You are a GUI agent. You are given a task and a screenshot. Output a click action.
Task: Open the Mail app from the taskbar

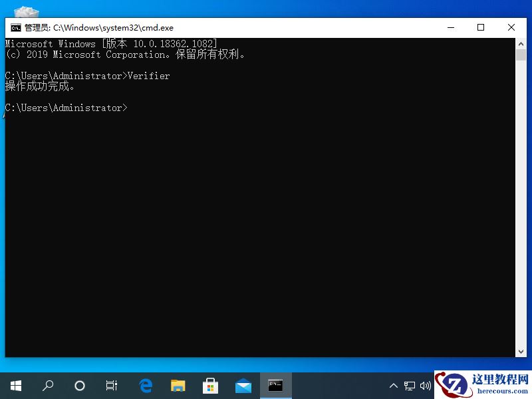(243, 386)
